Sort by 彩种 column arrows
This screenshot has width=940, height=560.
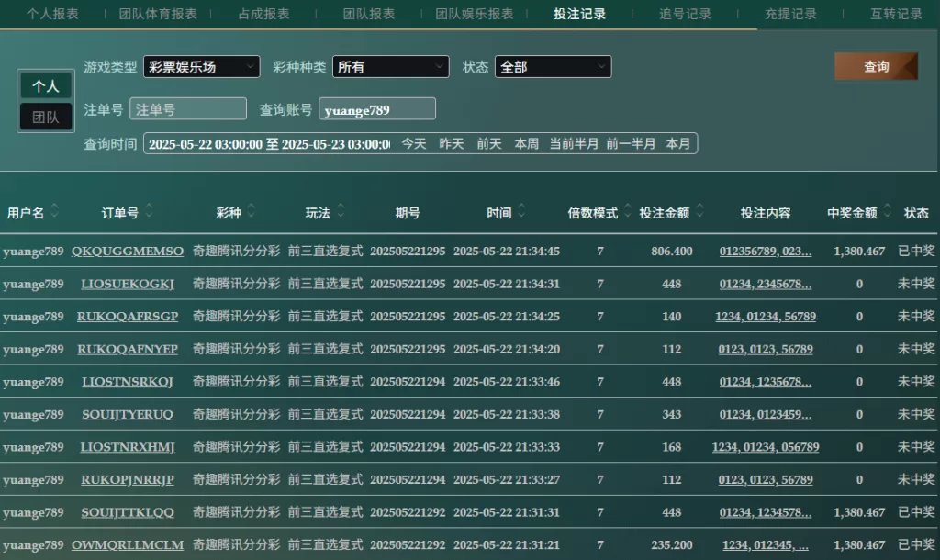(252, 211)
